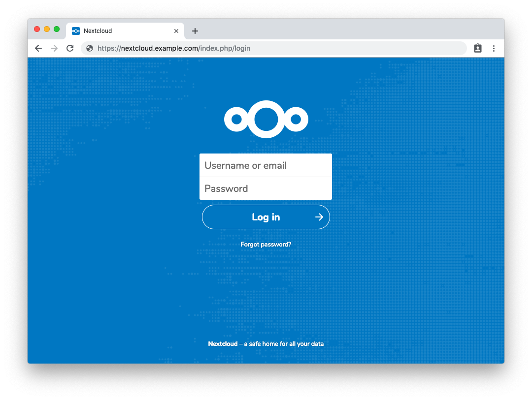Screen dimensions: 532x400
Task: Focus the Username or email field
Action: point(266,165)
